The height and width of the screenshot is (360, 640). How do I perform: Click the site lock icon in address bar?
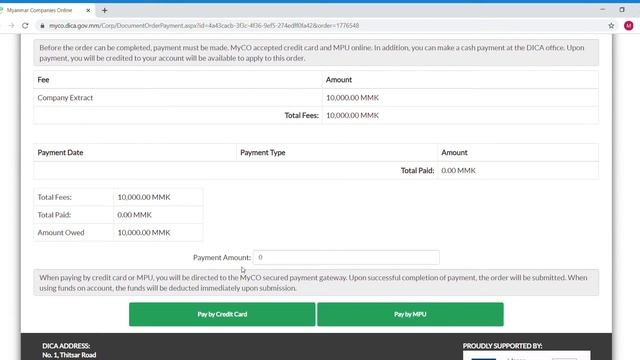pos(42,25)
